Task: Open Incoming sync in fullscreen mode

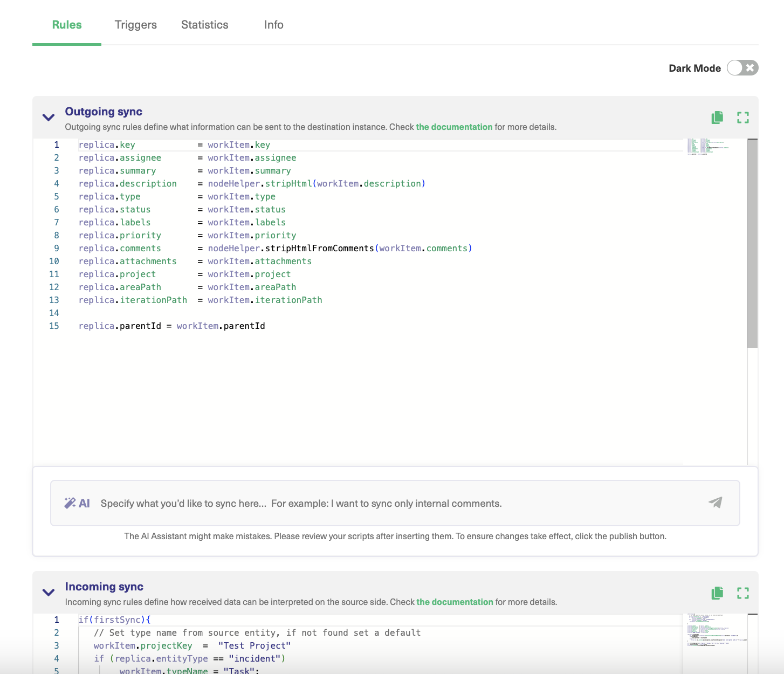Action: click(x=743, y=593)
